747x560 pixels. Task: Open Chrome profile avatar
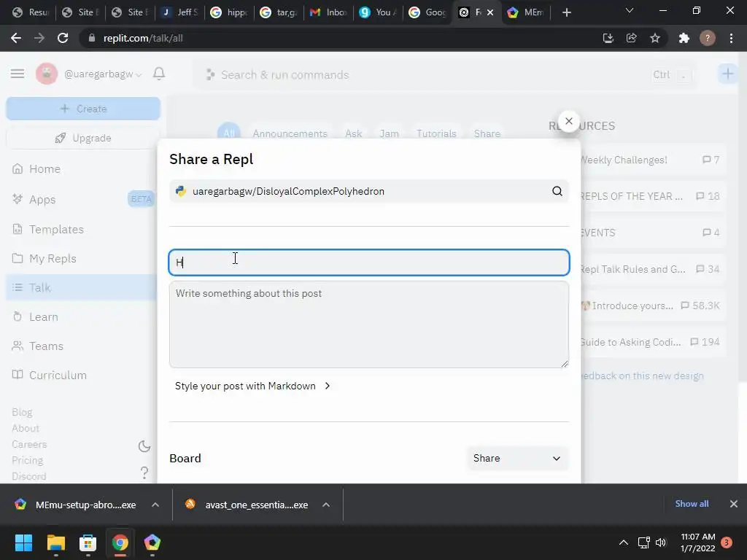708,38
